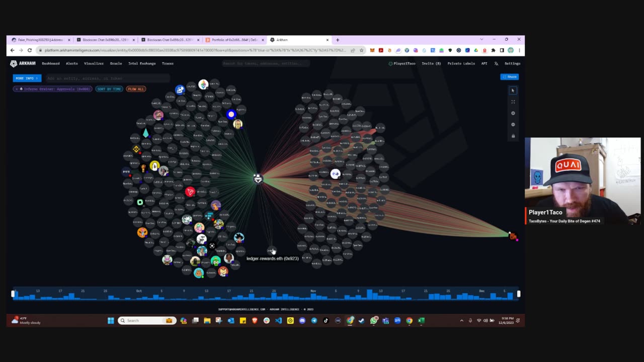Open Visual Studio Code from the taskbar
The height and width of the screenshot is (362, 644).
click(x=278, y=320)
